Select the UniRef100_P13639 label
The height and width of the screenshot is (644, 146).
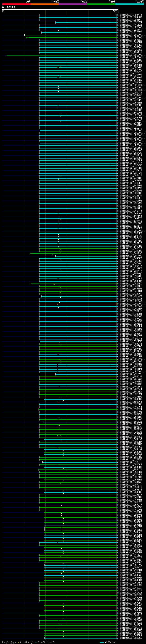click(131, 196)
